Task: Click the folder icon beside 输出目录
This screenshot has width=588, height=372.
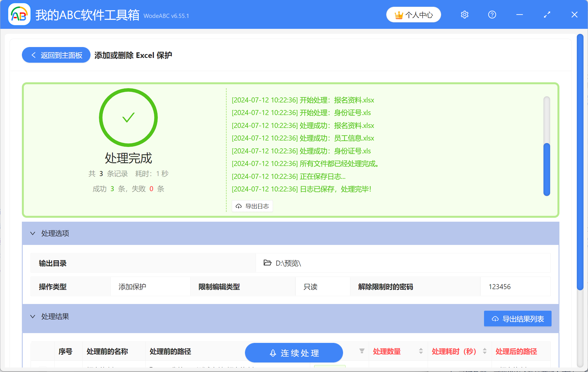Action: click(x=267, y=263)
